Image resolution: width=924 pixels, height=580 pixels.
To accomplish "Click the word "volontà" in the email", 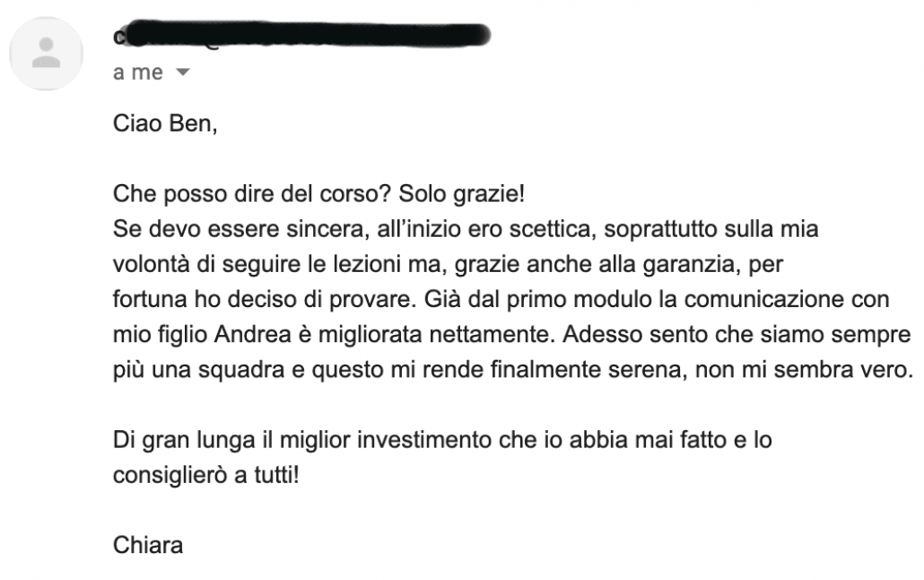I will click(x=147, y=263).
